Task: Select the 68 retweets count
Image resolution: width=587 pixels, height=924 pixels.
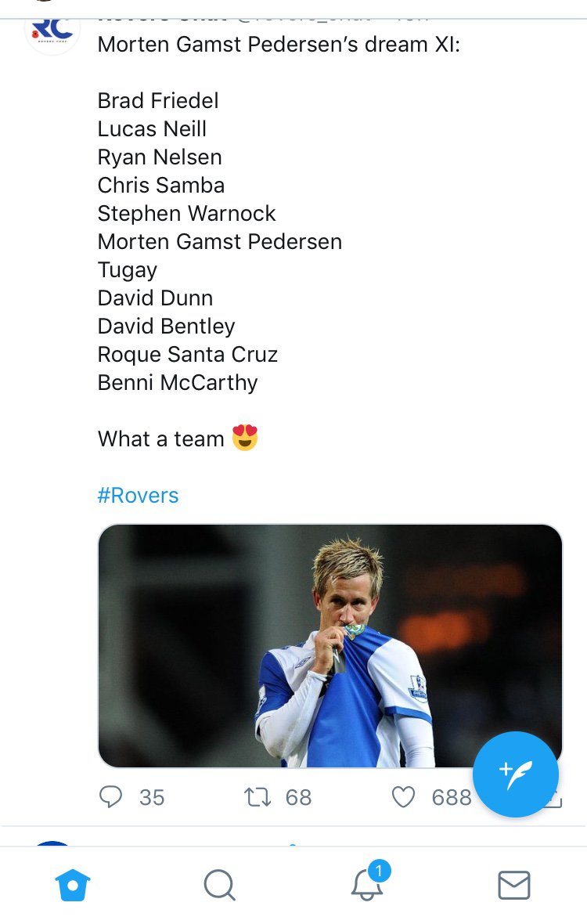Action: click(298, 797)
